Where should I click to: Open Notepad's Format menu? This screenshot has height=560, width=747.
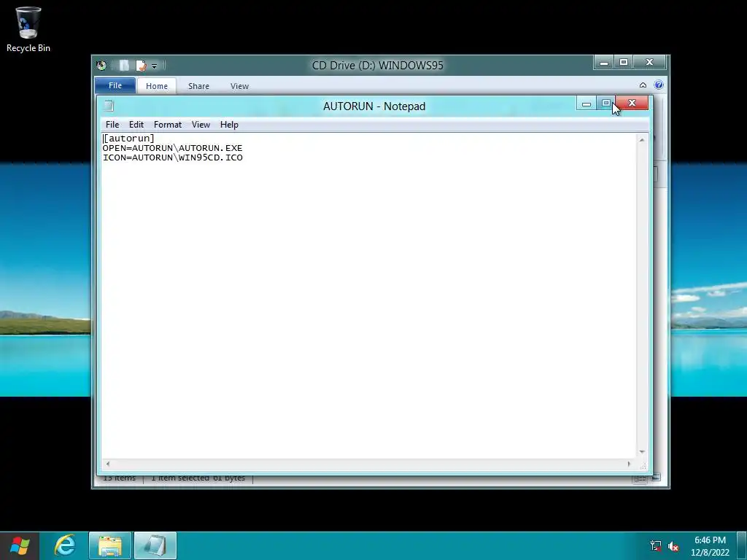168,124
